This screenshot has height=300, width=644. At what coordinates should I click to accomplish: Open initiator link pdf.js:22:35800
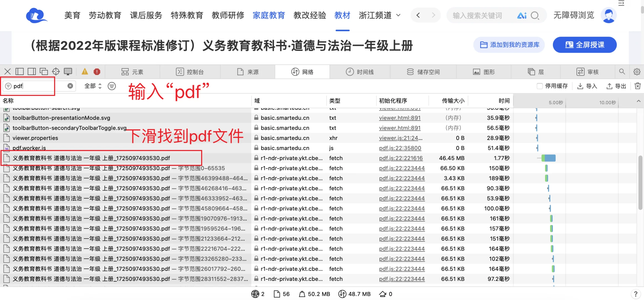(x=400, y=148)
